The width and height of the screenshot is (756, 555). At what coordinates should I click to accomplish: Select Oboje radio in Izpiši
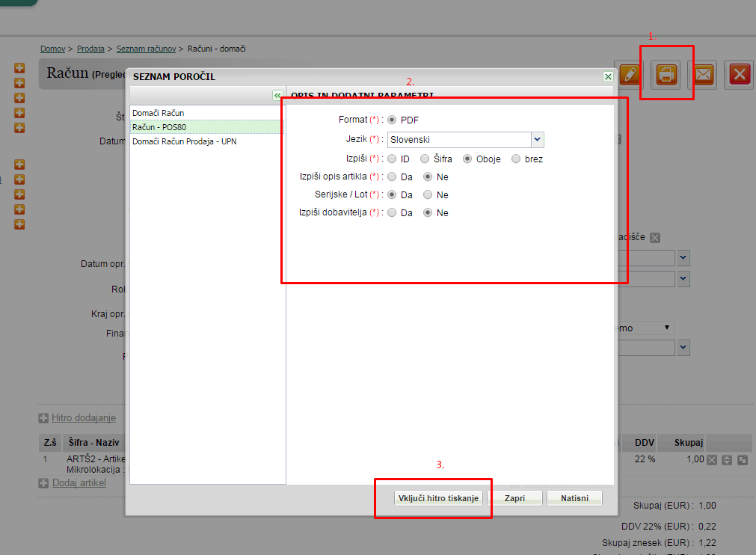pos(467,159)
